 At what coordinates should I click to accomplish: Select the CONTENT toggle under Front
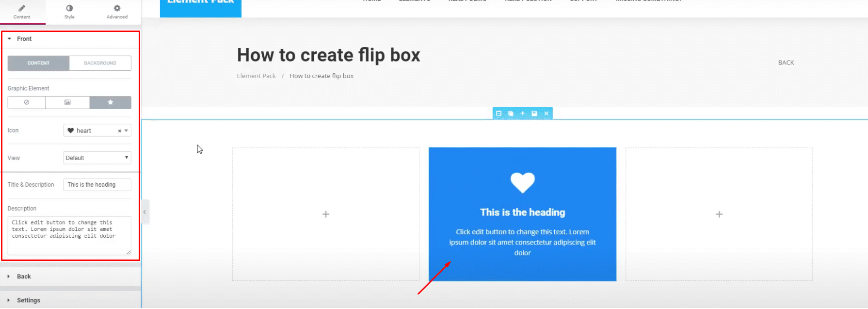pos(38,63)
